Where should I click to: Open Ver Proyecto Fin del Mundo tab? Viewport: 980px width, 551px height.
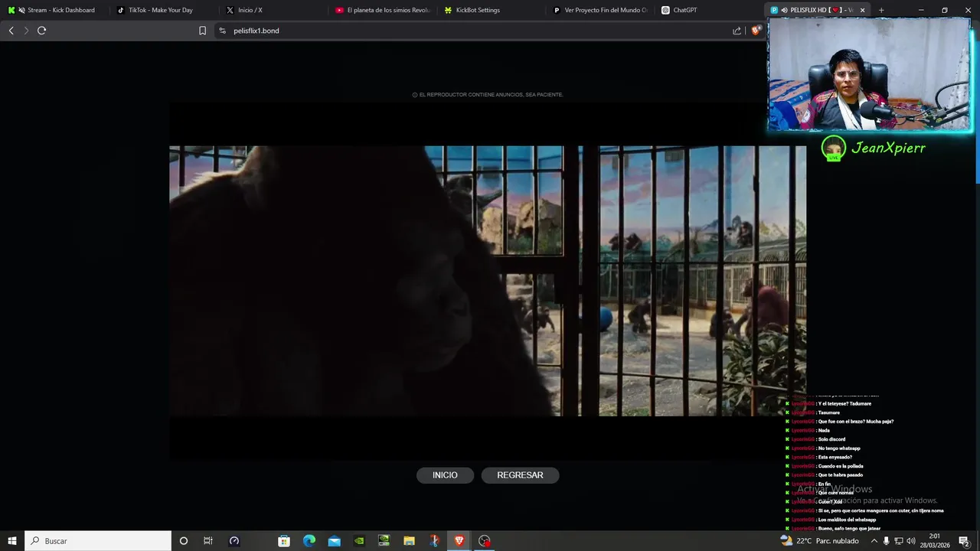click(600, 10)
